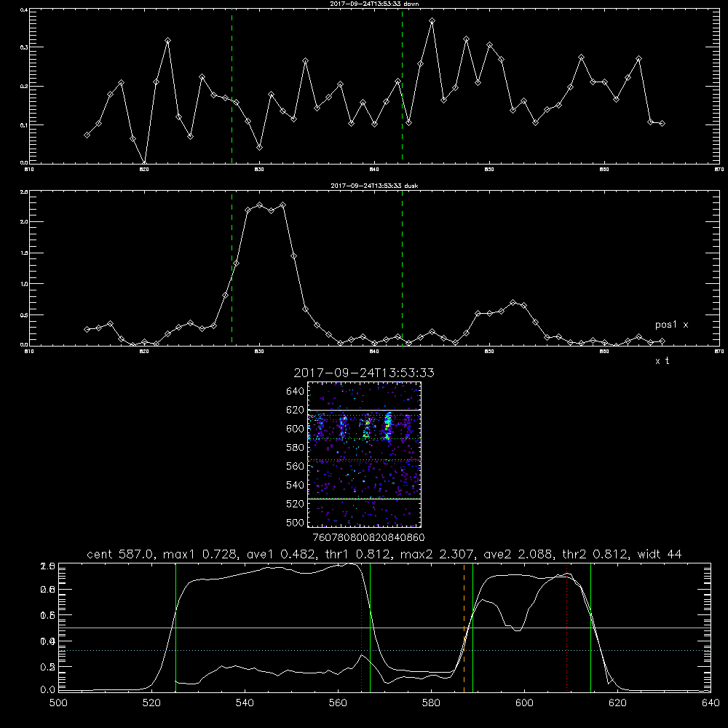Click the orange dashed centroid line in bottom plot

pos(464,628)
